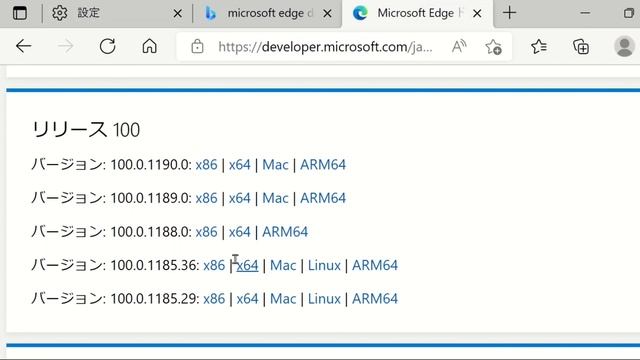This screenshot has width=640, height=360.
Task: Download x64 for version 100.0.1185.29
Action: [x=247, y=299]
